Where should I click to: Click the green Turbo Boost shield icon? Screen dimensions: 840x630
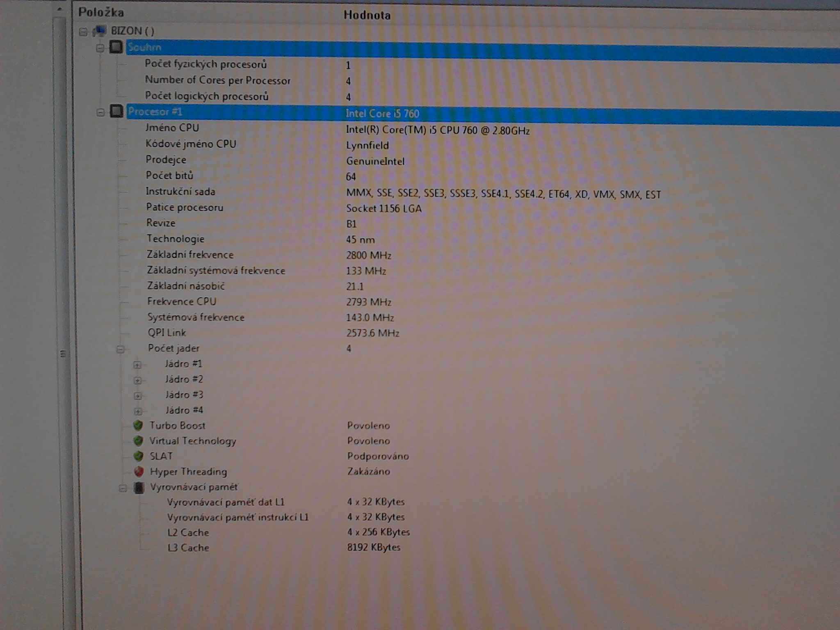[x=138, y=425]
